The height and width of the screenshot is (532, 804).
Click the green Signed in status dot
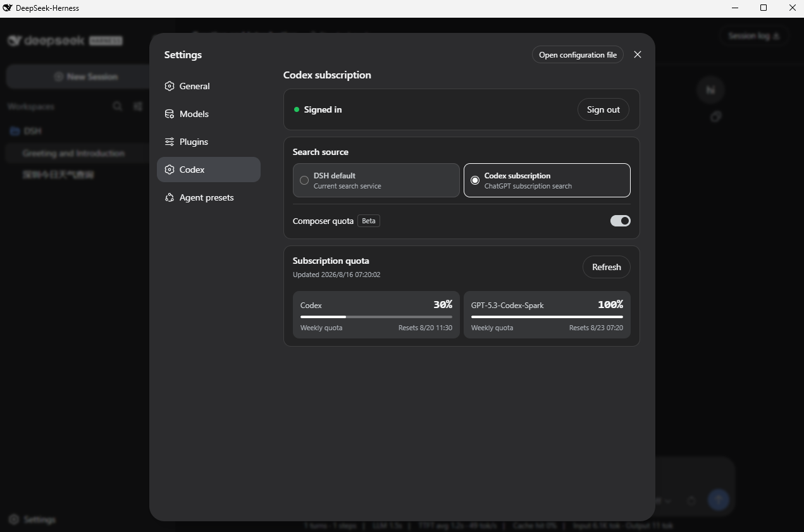297,109
